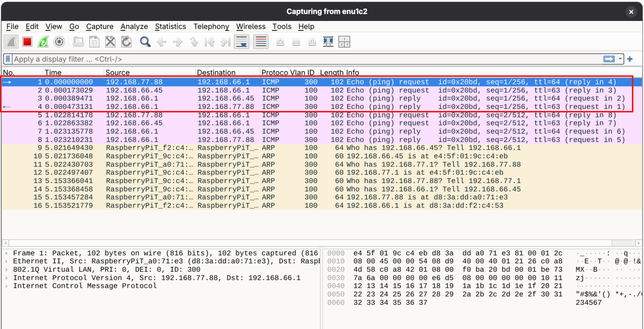Viewport: 644px width, 329px height.
Task: Sort by the Vlan ID column header
Action: coord(304,72)
